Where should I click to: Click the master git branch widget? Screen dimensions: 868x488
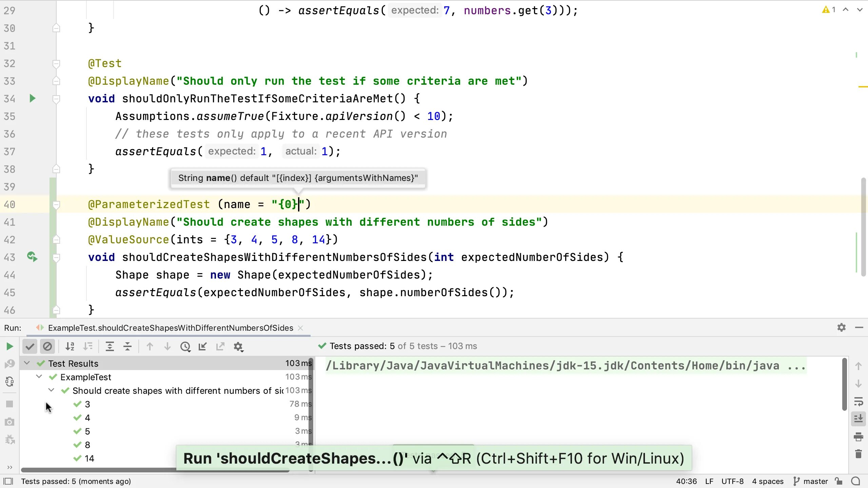811,481
